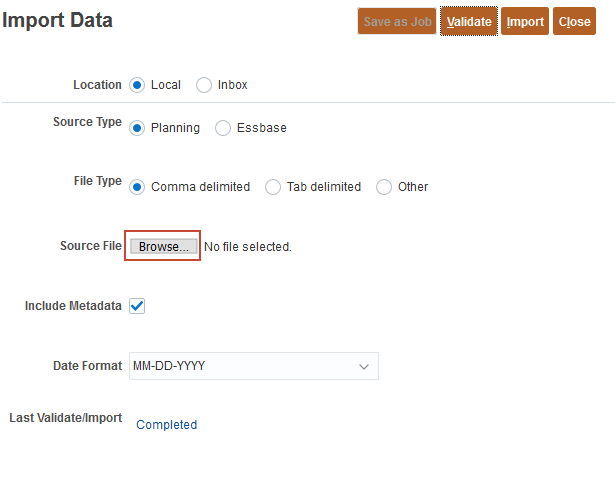Click the Include Metadata label
615x479 pixels.
click(73, 306)
